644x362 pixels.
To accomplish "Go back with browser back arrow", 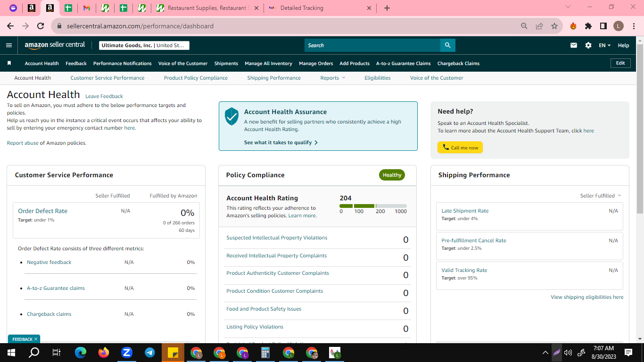I will click(x=10, y=26).
